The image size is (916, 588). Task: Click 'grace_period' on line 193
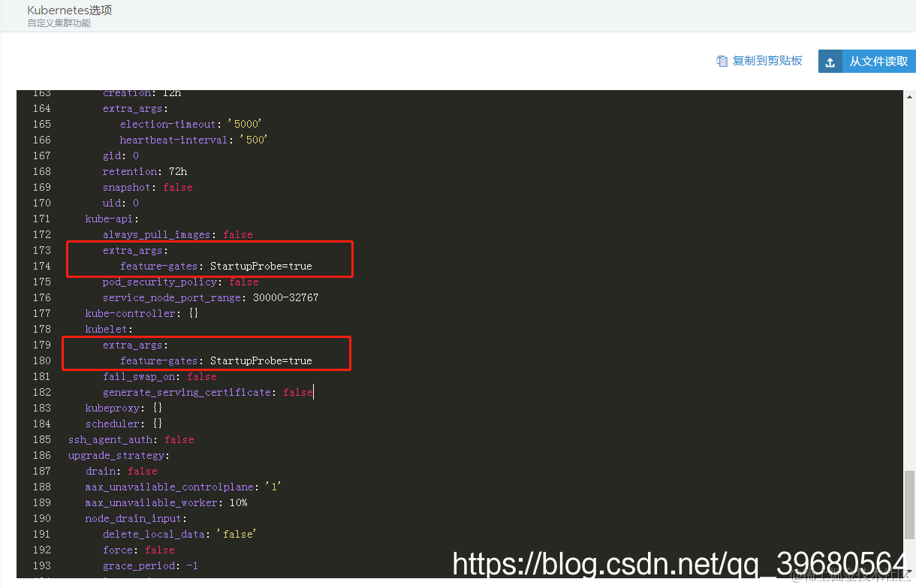point(139,565)
